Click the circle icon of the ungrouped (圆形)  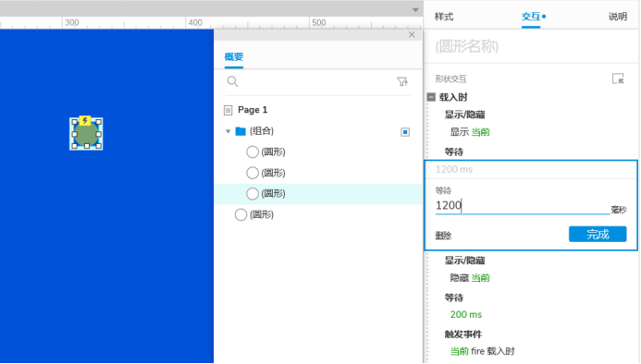(240, 214)
